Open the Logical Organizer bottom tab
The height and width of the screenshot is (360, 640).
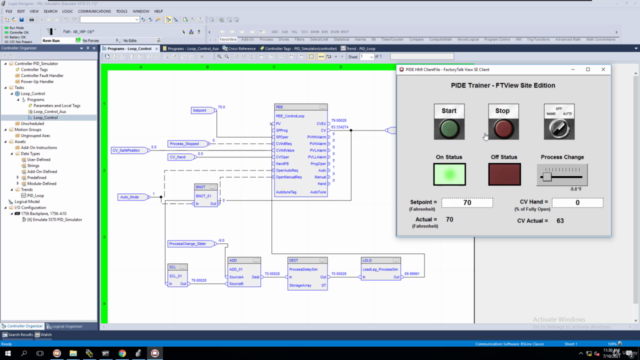[x=64, y=326]
